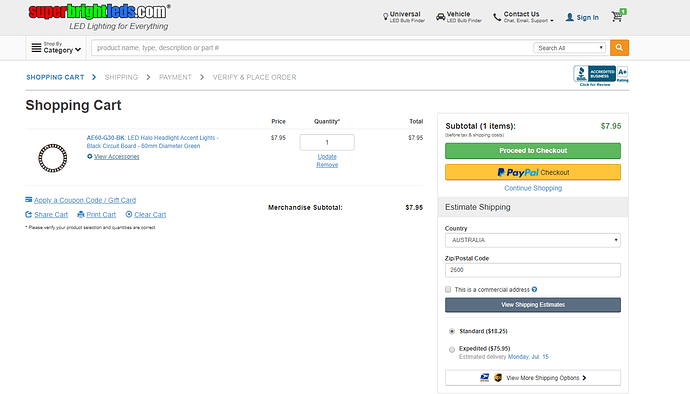Expand the Shop By Category menu
Image resolution: width=690 pixels, height=394 pixels.
click(56, 48)
